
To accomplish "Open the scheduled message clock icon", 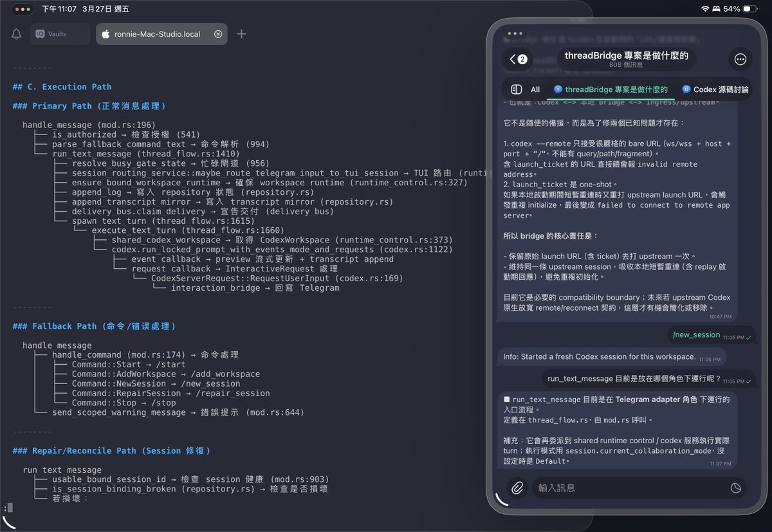I will click(736, 488).
